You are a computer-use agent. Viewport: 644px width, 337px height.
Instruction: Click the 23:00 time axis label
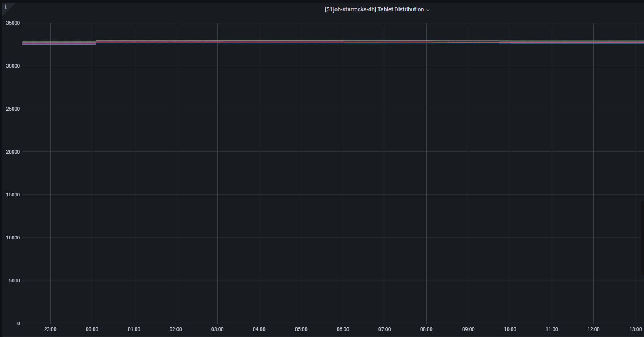[x=50, y=329]
